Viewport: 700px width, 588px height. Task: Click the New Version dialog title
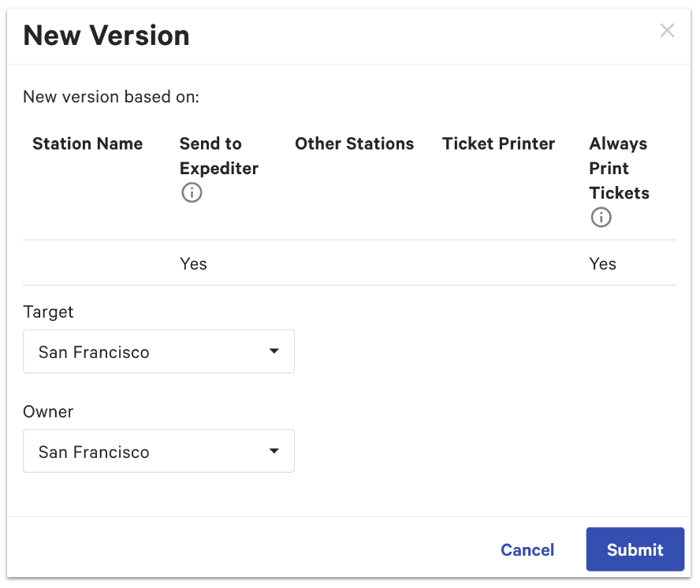tap(106, 35)
